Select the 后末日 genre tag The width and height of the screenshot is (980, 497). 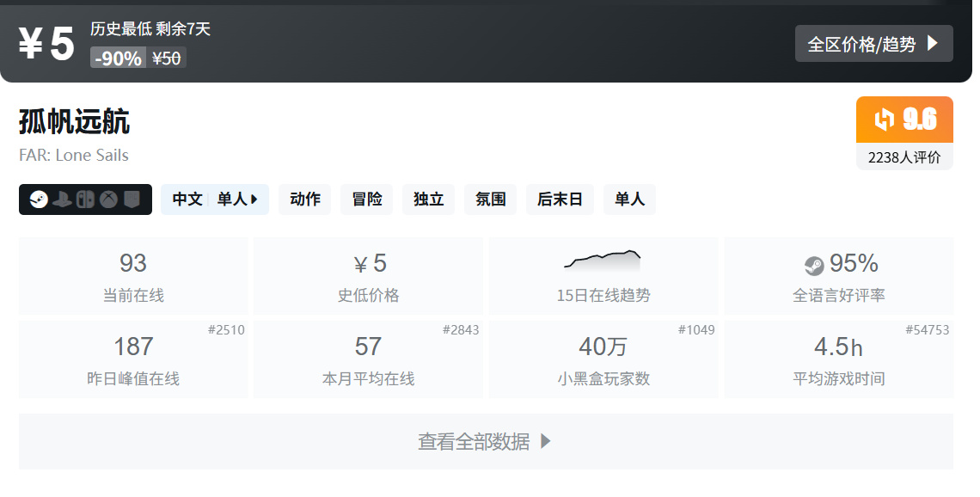[560, 199]
